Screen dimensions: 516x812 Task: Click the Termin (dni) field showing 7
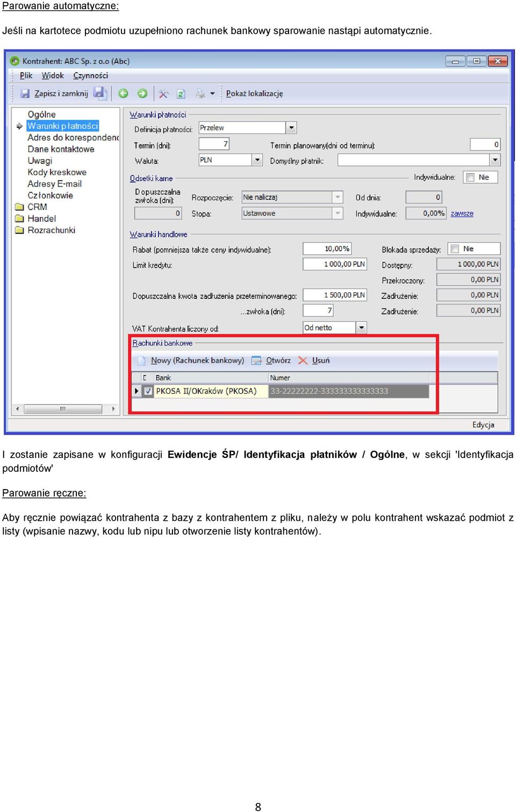(x=214, y=144)
